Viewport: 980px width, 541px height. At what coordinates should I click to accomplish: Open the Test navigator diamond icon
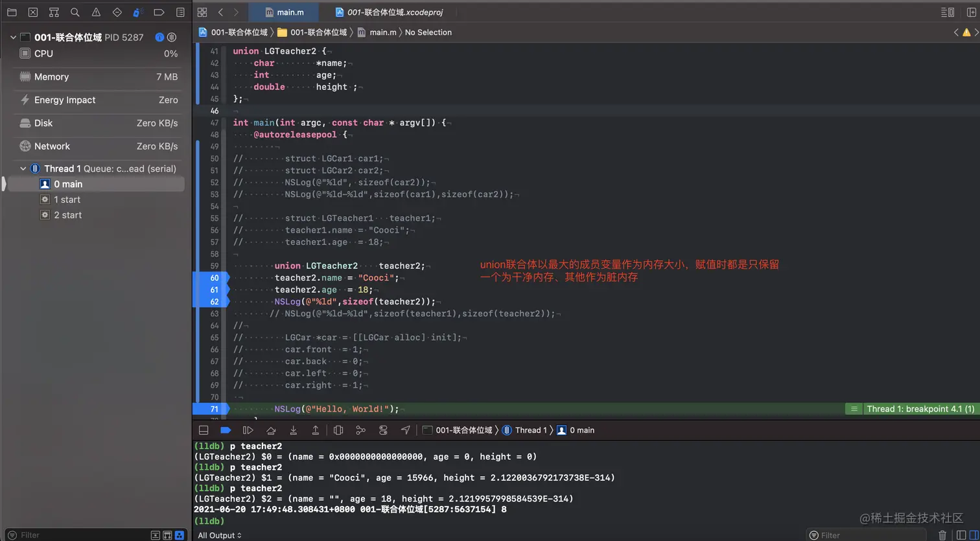pos(117,12)
